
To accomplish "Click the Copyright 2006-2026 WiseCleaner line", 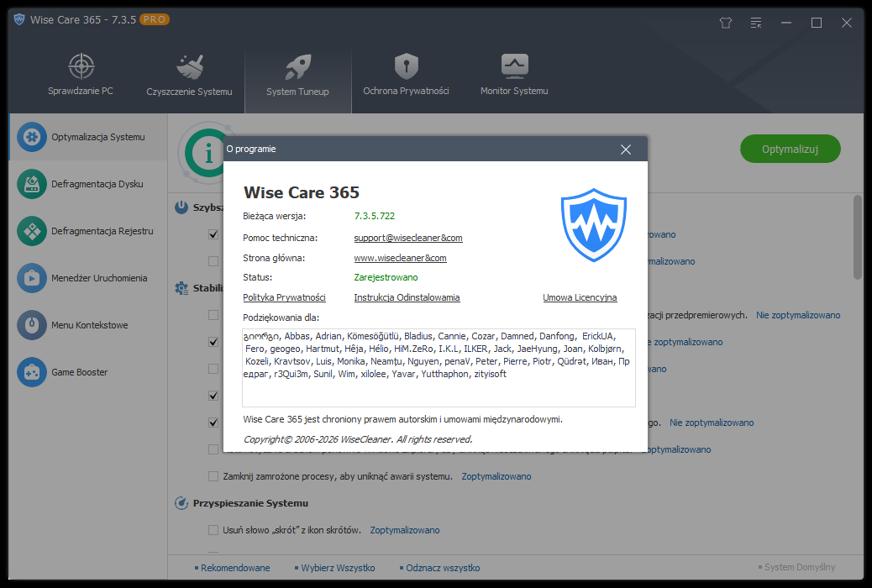I will point(358,439).
